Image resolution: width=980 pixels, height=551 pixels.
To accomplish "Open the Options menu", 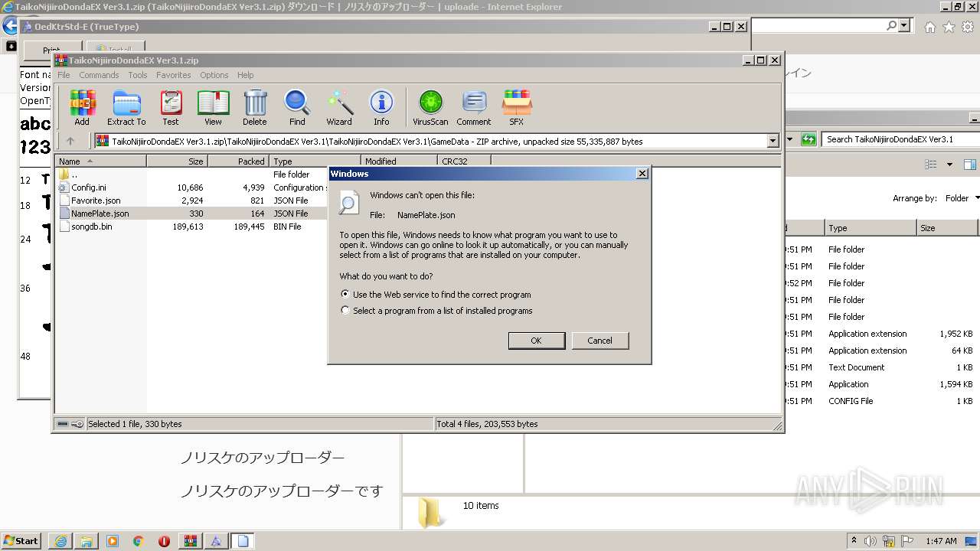I will coord(214,75).
